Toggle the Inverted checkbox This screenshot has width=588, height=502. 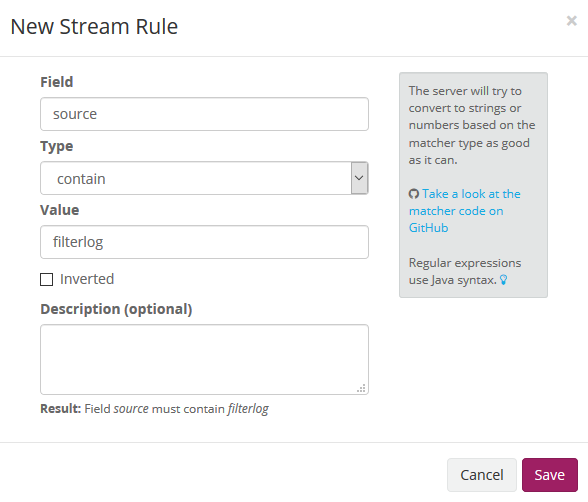pos(46,279)
